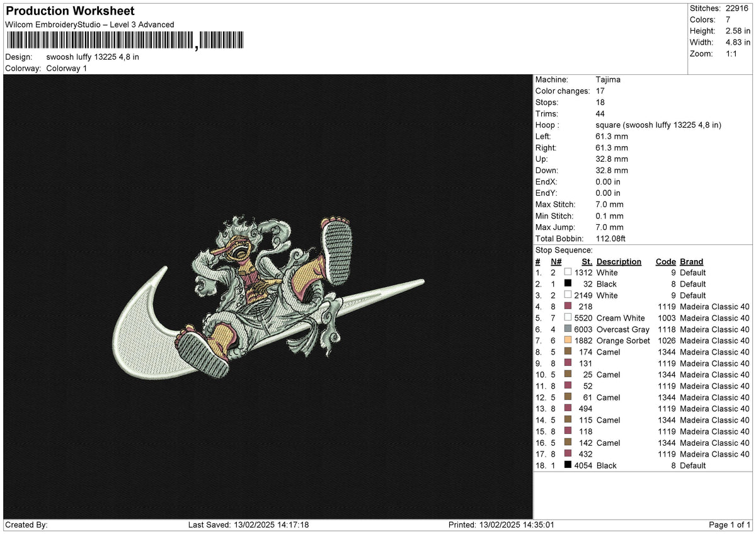This screenshot has width=756, height=534.
Task: Click the Camel swatch in stop row 8
Action: [x=568, y=352]
